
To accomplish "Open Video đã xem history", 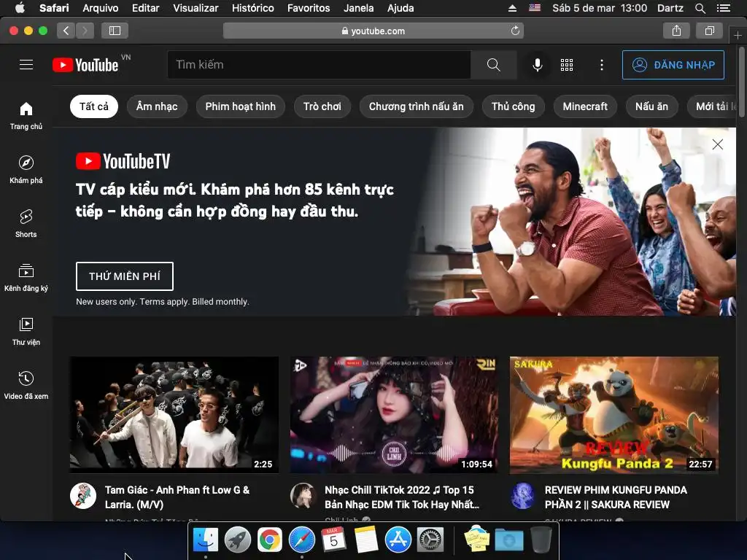I will (26, 385).
